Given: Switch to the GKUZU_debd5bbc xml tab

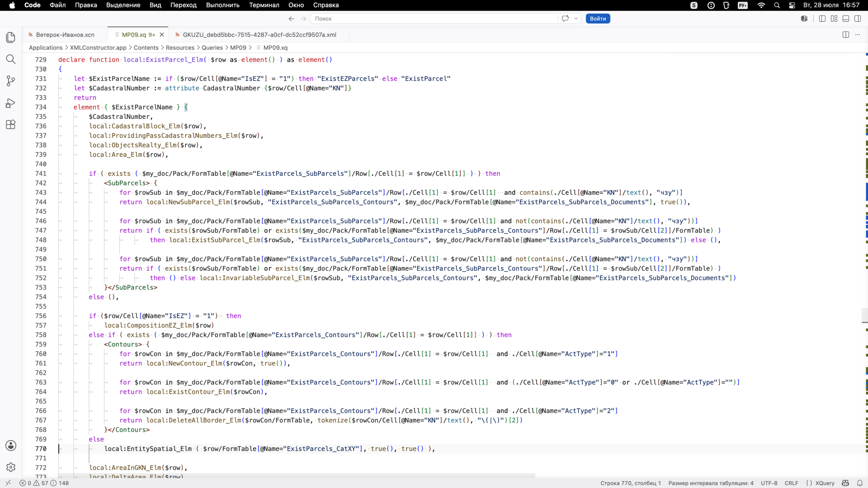Looking at the screenshot, I should (259, 35).
